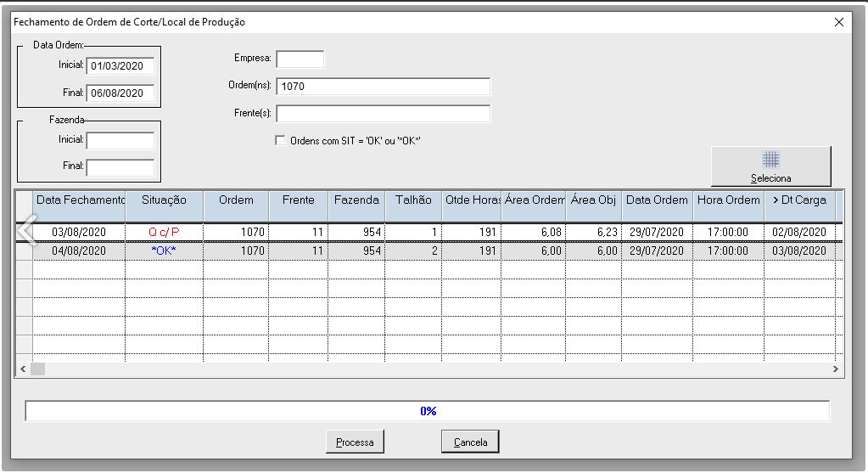Viewport: 868px width, 473px height.
Task: Click the Cancela button
Action: tap(470, 442)
